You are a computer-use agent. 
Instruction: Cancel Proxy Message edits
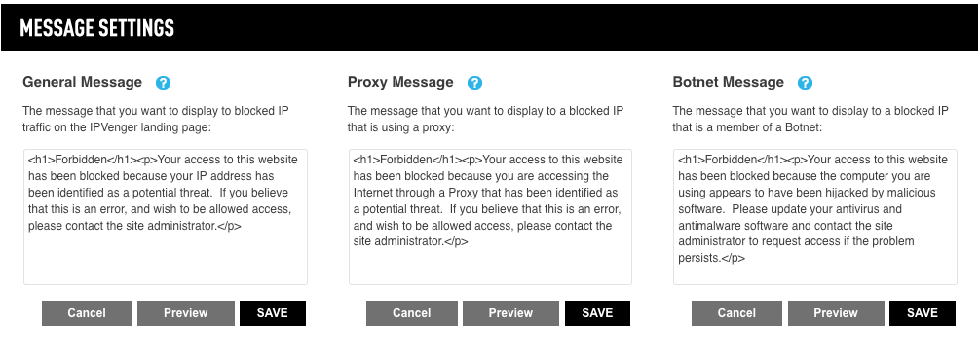pos(412,313)
